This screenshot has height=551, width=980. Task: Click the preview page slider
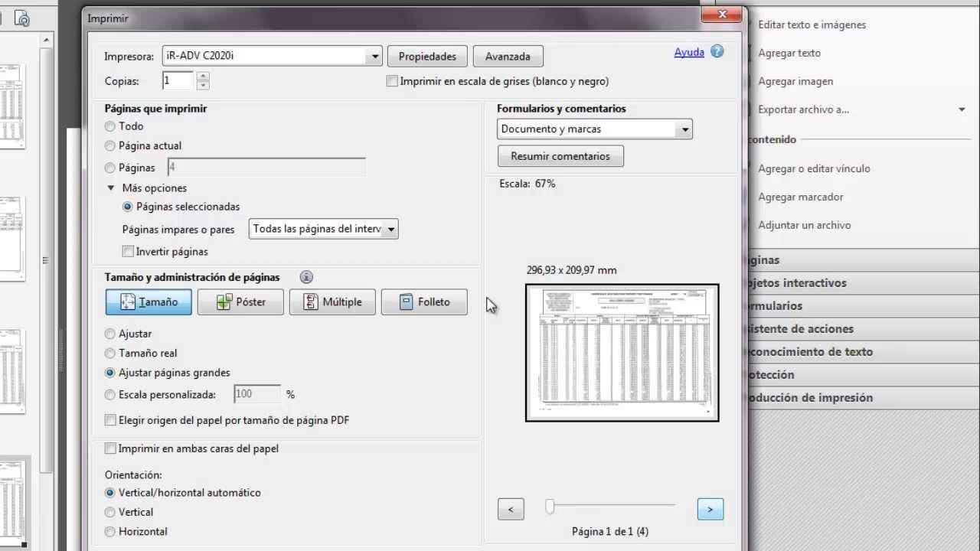pyautogui.click(x=549, y=507)
